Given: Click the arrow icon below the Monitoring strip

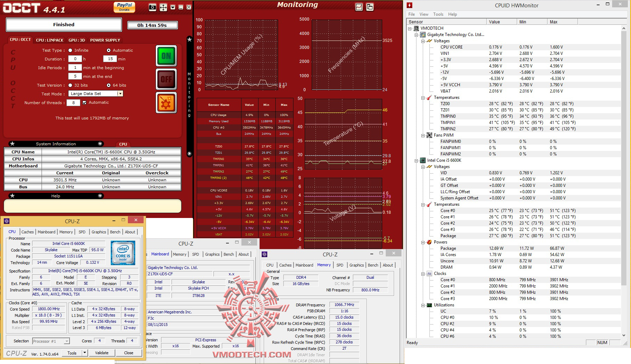Looking at the screenshot, I should point(189,154).
